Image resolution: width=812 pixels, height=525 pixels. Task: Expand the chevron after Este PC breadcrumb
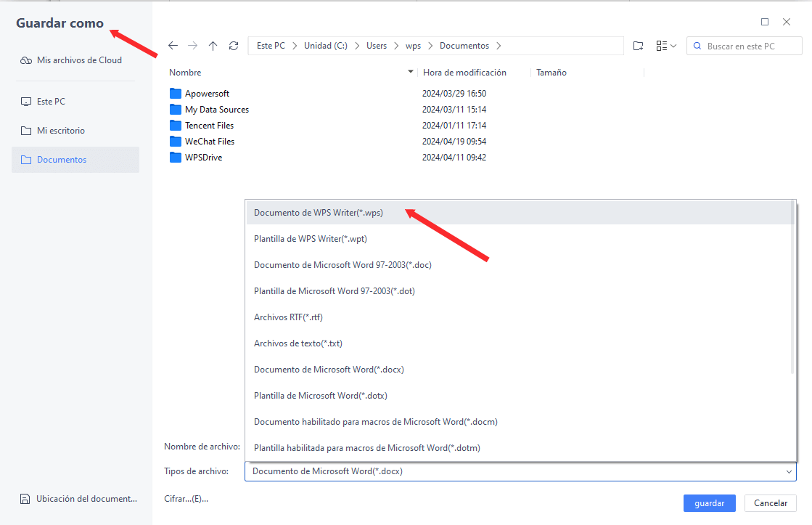(x=295, y=46)
